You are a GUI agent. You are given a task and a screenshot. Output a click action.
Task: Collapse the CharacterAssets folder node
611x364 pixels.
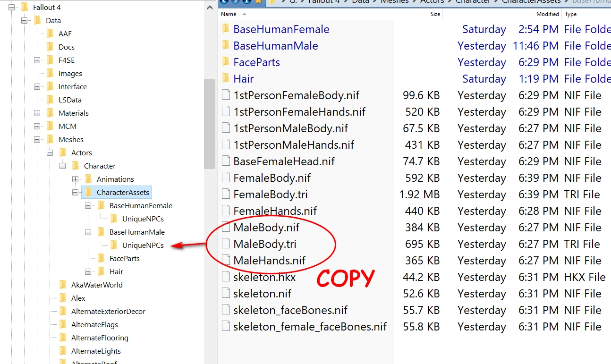[x=75, y=192]
